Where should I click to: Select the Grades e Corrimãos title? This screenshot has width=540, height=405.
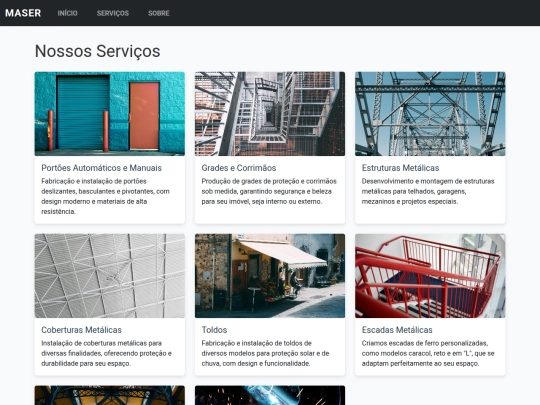(x=239, y=168)
